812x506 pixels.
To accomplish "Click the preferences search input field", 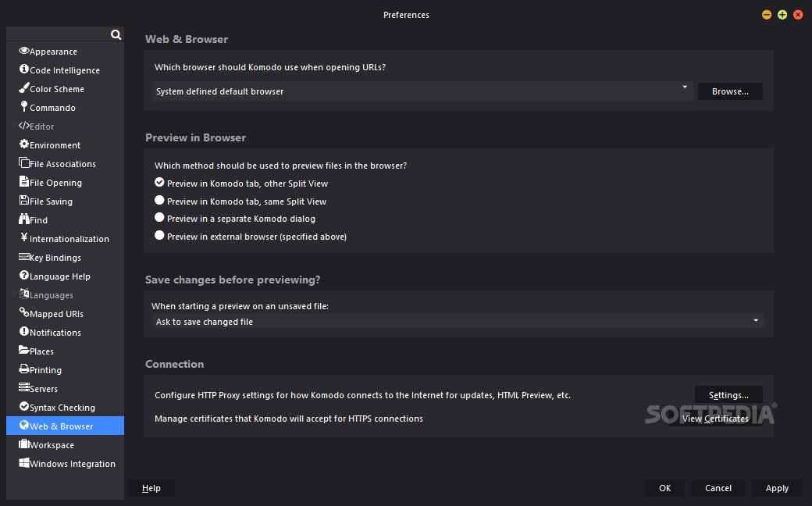I will [59, 34].
